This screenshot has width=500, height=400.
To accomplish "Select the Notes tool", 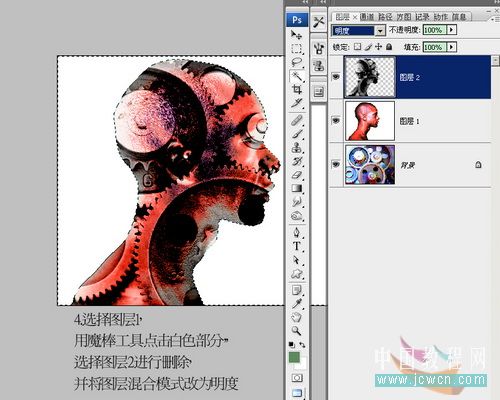I will click(x=296, y=290).
